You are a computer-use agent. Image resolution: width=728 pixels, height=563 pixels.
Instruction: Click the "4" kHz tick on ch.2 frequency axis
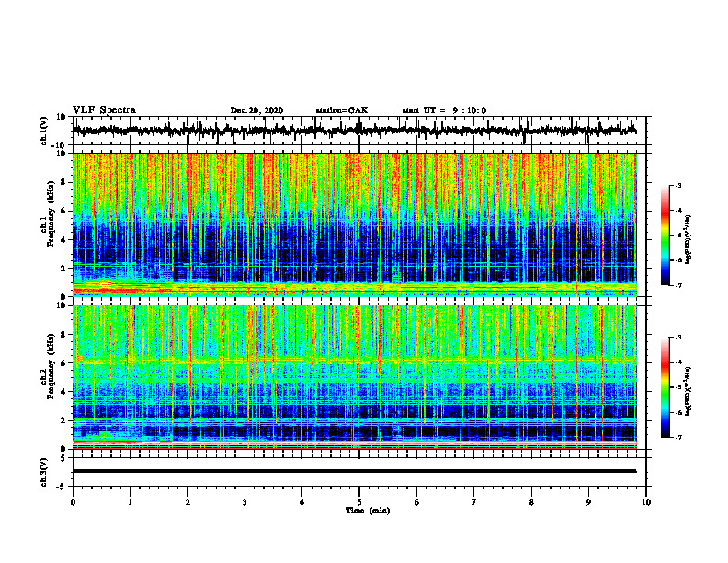point(64,392)
